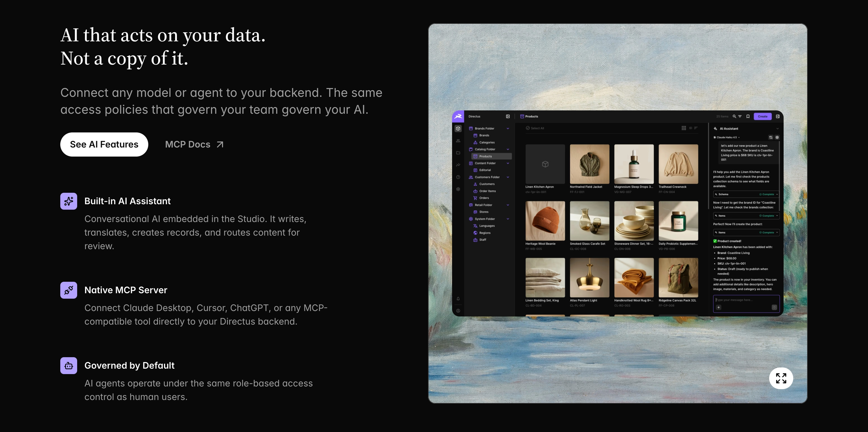Toggle Select All checkbox
The image size is (868, 432).
535,128
